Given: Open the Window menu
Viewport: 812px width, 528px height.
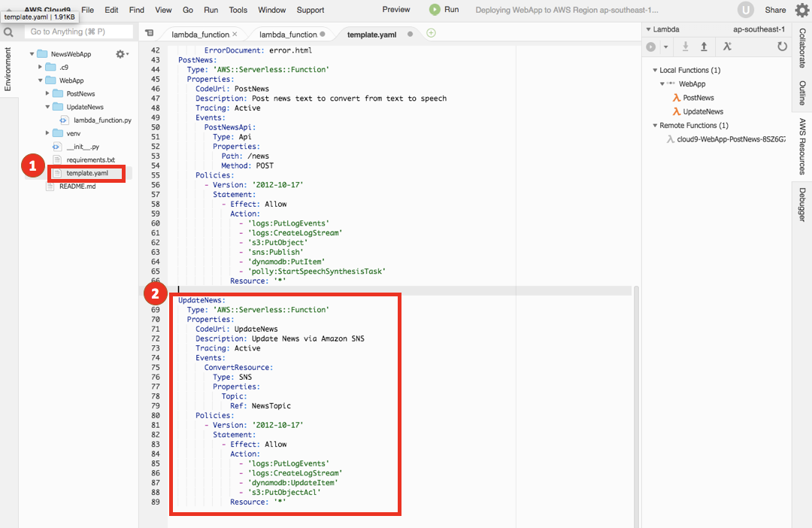Looking at the screenshot, I should click(272, 10).
